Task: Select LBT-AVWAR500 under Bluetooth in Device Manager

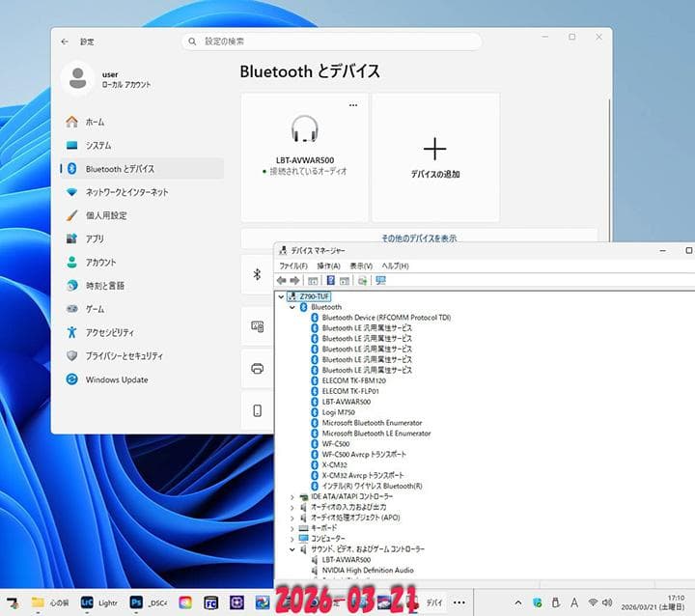Action: pyautogui.click(x=347, y=402)
